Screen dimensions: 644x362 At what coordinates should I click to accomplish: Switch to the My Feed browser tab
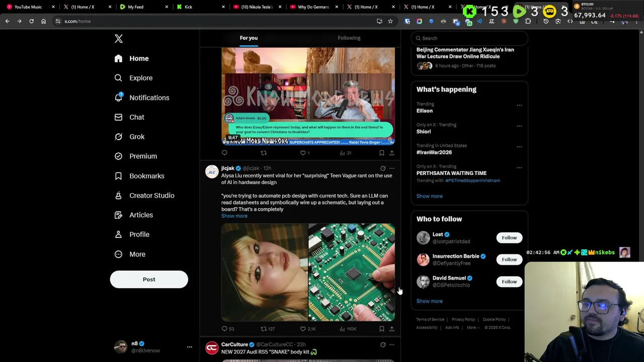143,7
